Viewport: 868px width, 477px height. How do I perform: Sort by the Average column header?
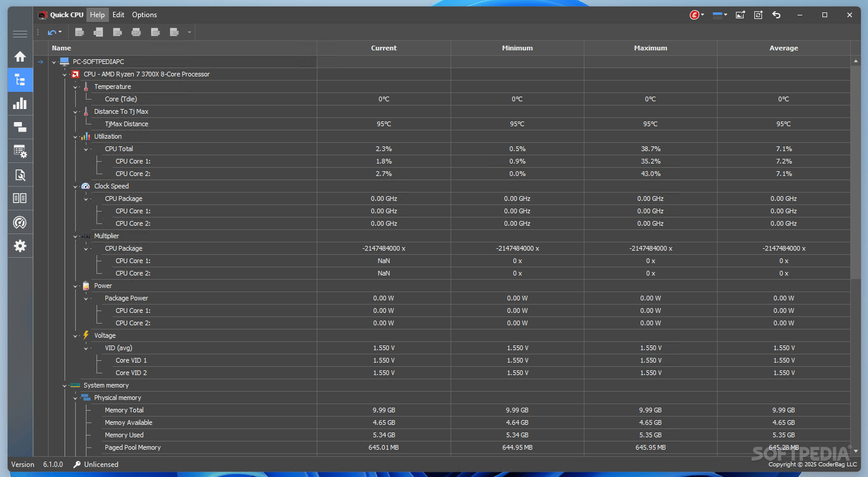click(x=783, y=48)
